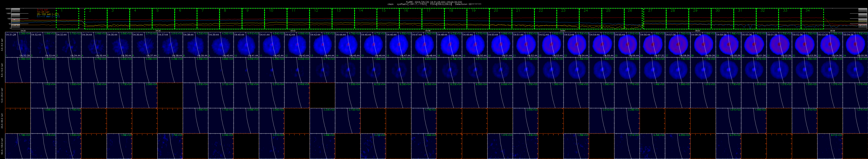The width and height of the screenshot is (868, 159).
Task: Click the blue '0.1-17 MeV (-101)' legend entry
Action: 48,16
